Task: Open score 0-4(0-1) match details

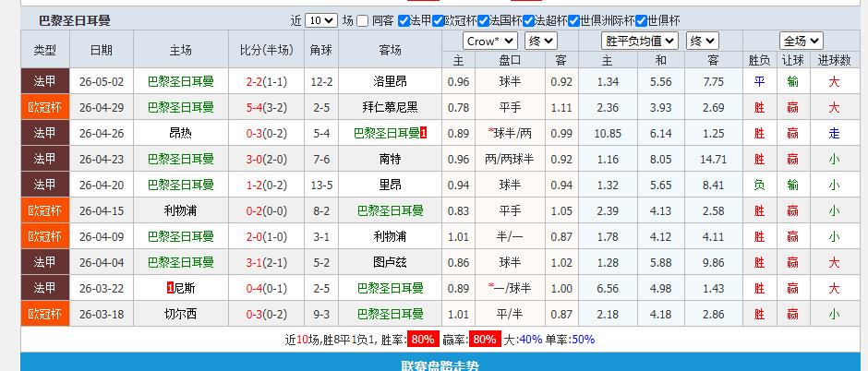Action: click(x=266, y=288)
